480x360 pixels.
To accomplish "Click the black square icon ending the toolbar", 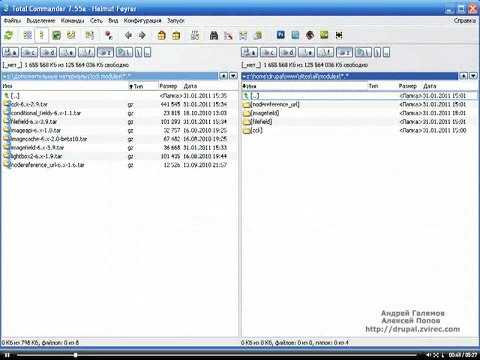I will tap(339, 35).
